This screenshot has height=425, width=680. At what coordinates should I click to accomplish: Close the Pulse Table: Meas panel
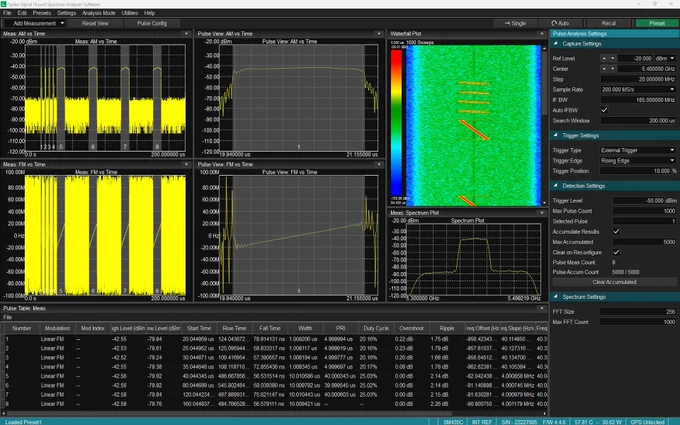541,308
